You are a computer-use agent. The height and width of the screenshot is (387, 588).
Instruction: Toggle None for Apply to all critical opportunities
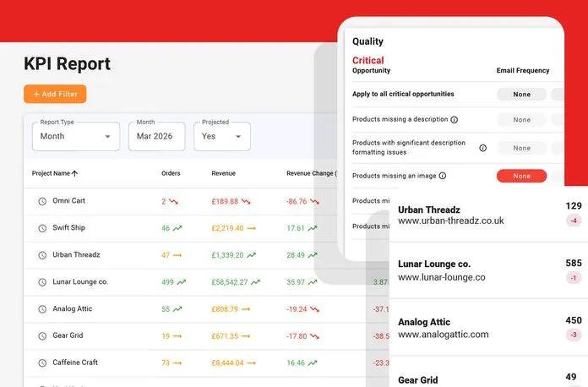coord(521,94)
